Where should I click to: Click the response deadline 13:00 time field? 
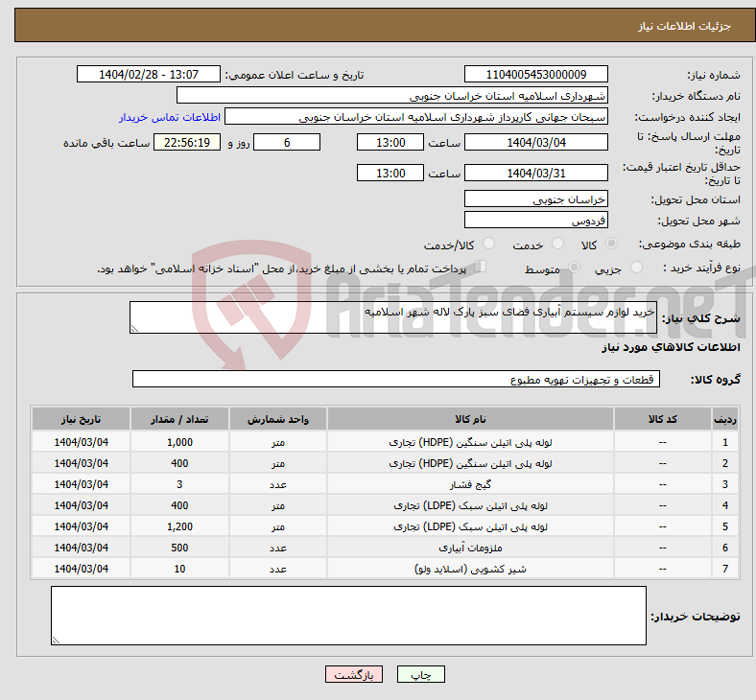(390, 143)
